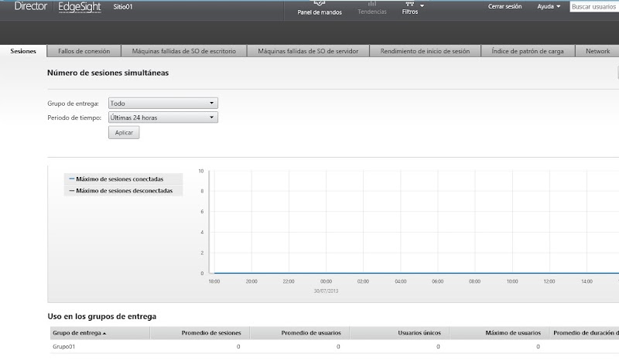619x364 pixels.
Task: Click the 00:00 time axis label
Action: [326, 281]
